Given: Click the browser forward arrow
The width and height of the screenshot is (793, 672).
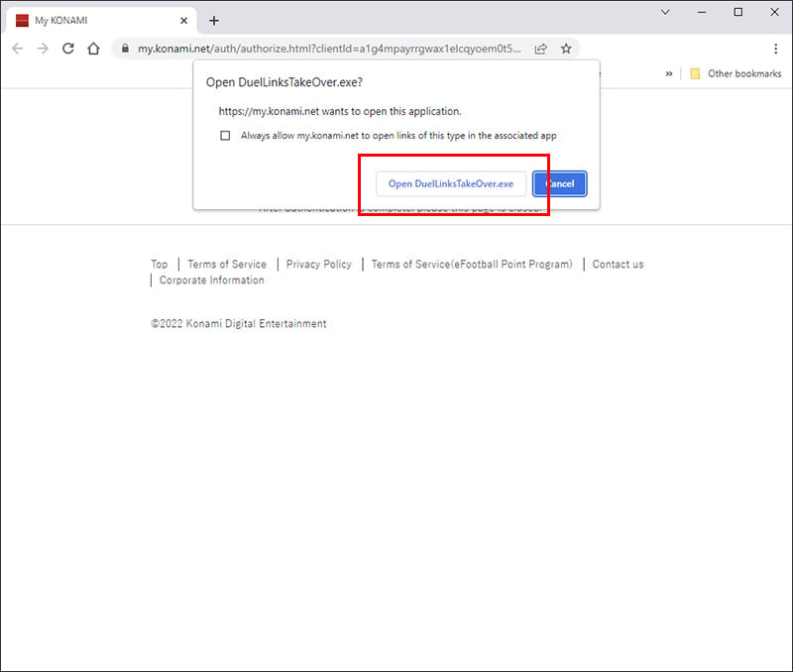Looking at the screenshot, I should (43, 49).
